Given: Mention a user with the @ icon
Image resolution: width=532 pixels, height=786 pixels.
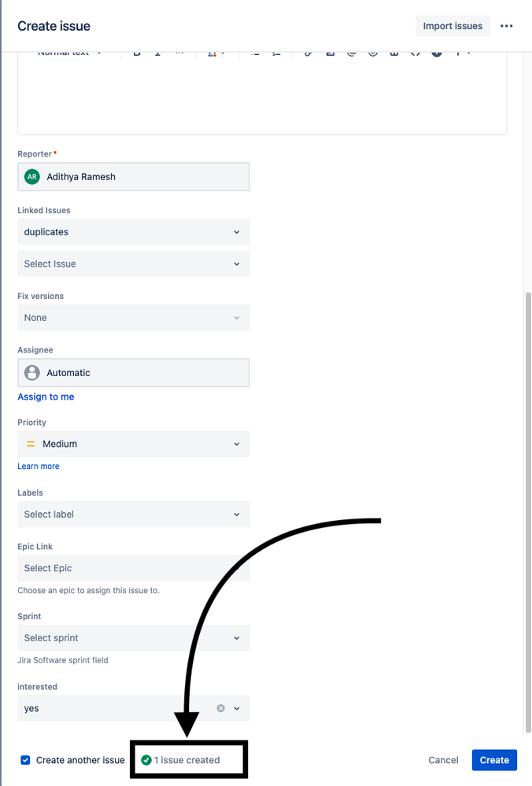Looking at the screenshot, I should click(351, 53).
